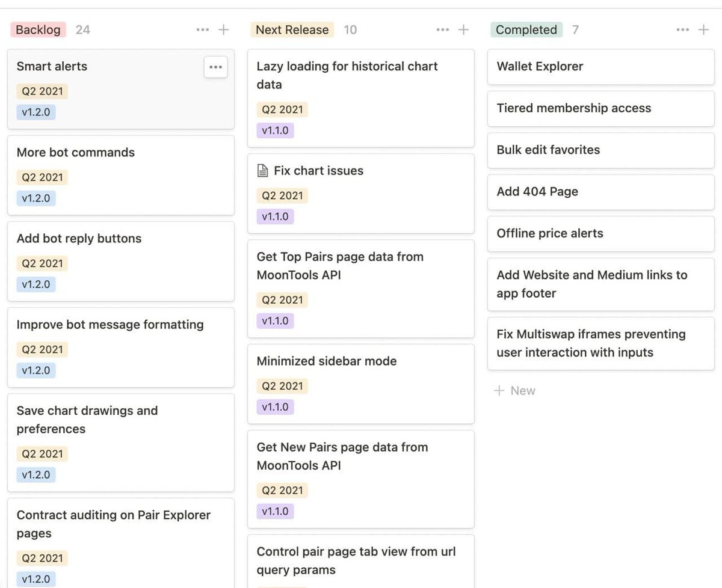Open Improve bot message formatting card
The height and width of the screenshot is (588, 722).
121,347
